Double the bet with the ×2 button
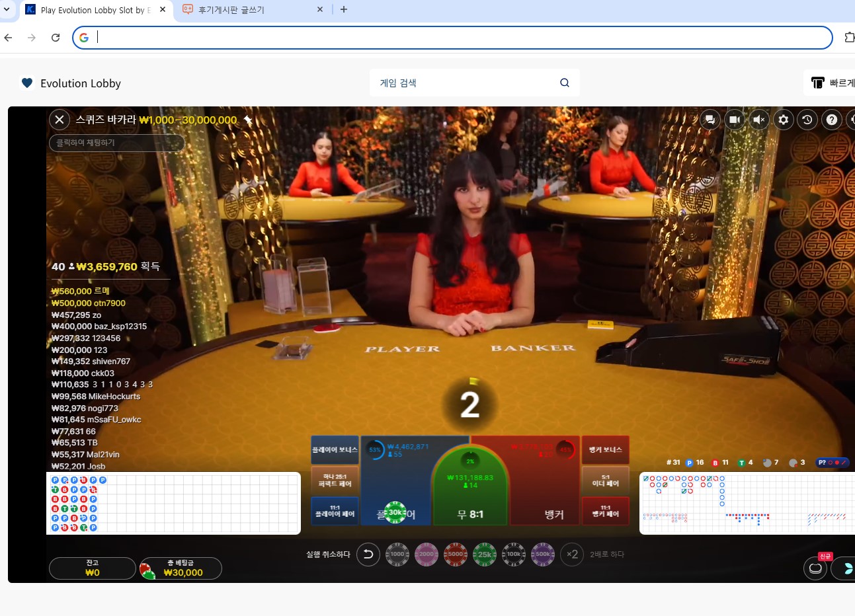 [x=572, y=555]
